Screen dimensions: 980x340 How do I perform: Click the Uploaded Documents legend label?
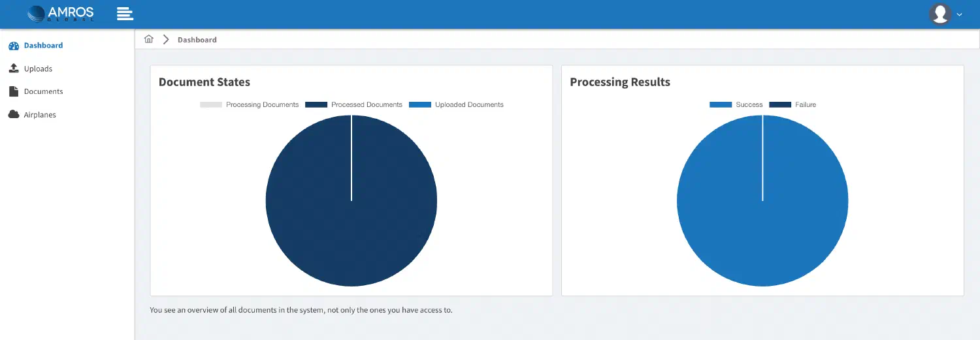tap(469, 104)
